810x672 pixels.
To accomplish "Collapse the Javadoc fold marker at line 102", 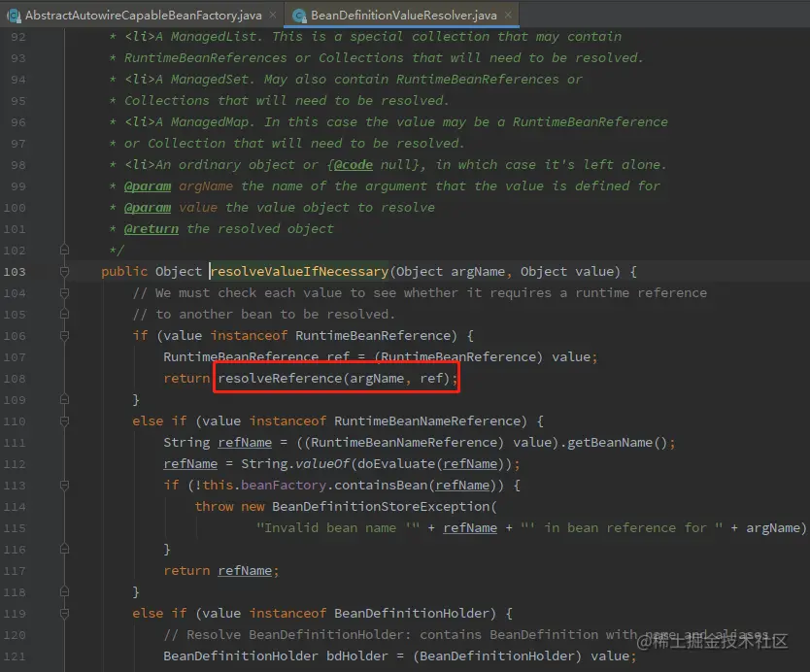I will tap(64, 250).
